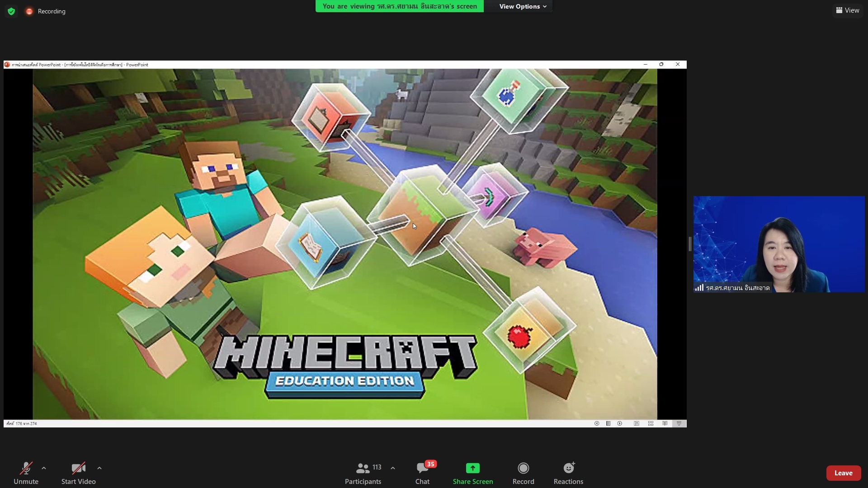Open slide menu icon in PowerPoint status bar
868x488 pixels.
[608, 423]
